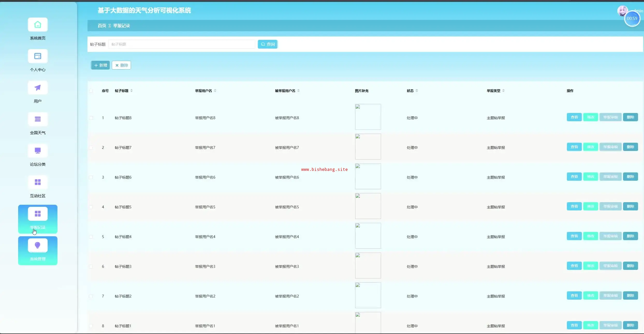Viewport: 644px width, 334px height.
Task: Sort by 举报类型 column arrows
Action: 503,91
